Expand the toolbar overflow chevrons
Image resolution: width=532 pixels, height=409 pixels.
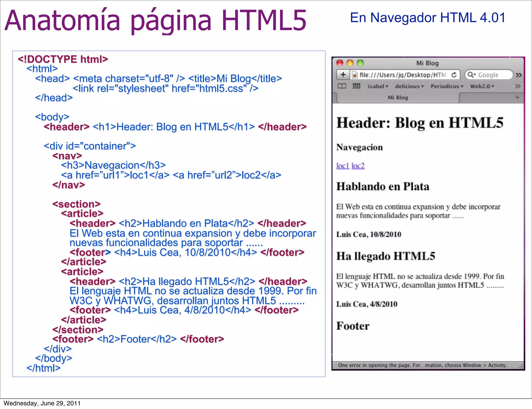click(518, 75)
